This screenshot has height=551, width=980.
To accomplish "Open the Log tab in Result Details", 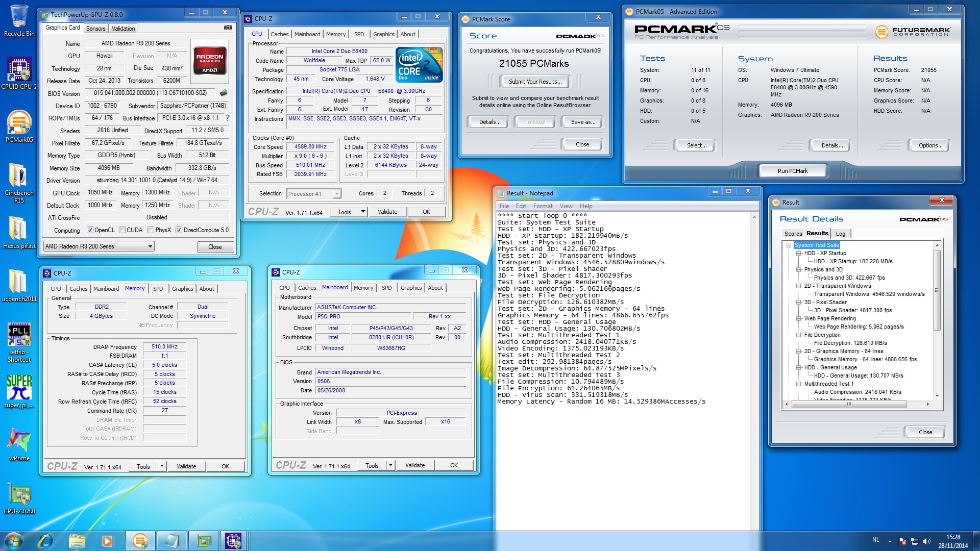I will coord(841,234).
